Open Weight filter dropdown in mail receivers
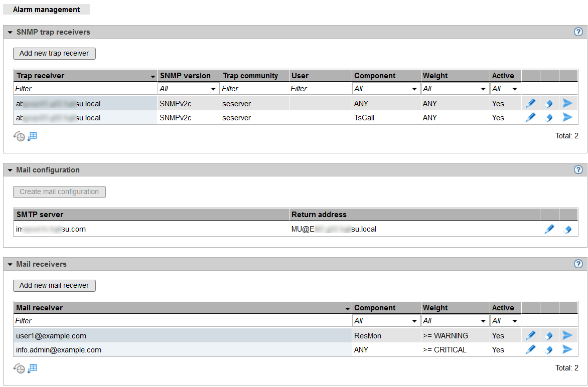The image size is (588, 387). coord(455,321)
